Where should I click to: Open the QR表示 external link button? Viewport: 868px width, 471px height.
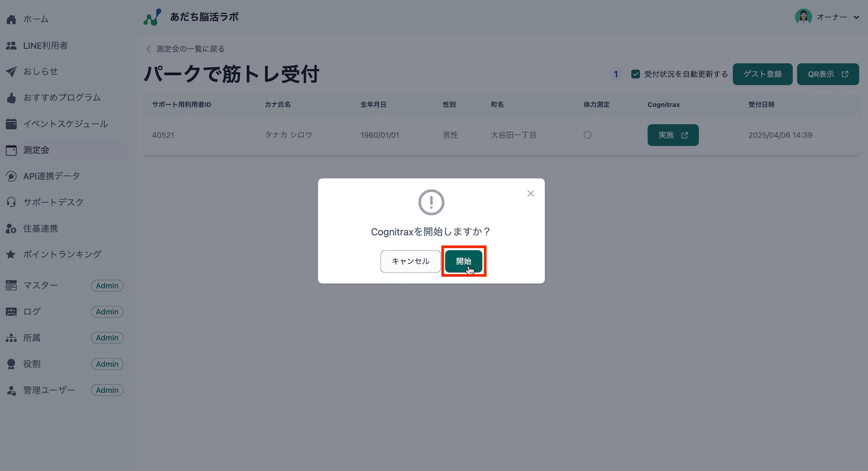click(827, 74)
